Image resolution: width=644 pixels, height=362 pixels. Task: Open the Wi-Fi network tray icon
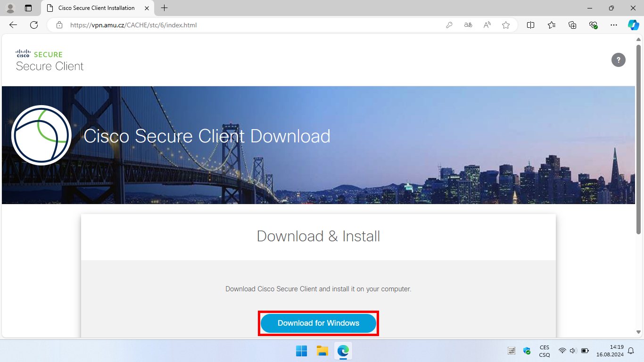(x=562, y=351)
